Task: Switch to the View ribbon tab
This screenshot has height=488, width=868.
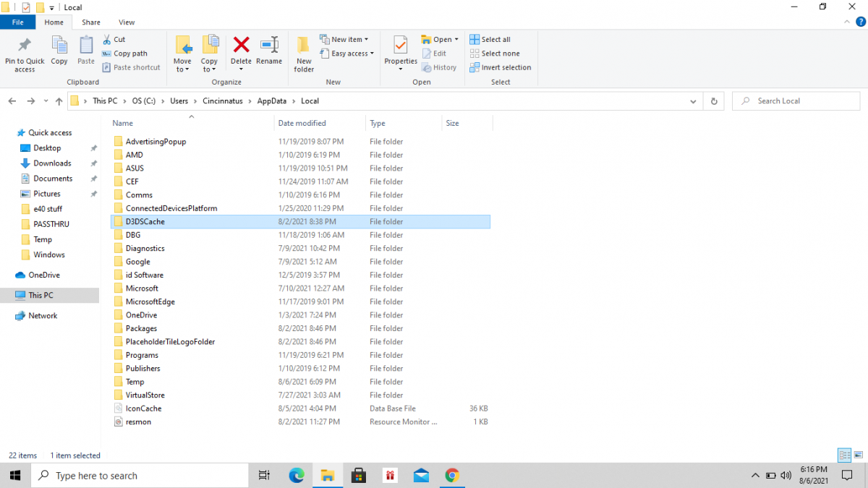Action: pos(127,22)
